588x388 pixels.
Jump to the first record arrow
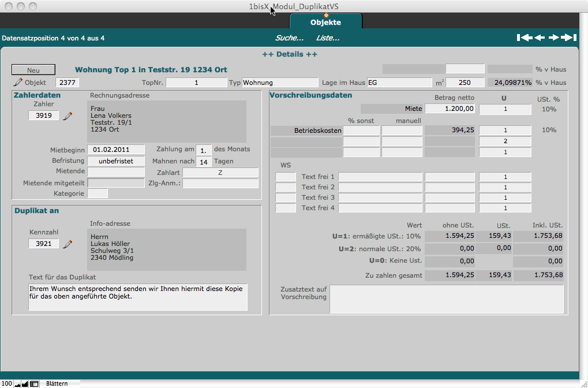[524, 38]
